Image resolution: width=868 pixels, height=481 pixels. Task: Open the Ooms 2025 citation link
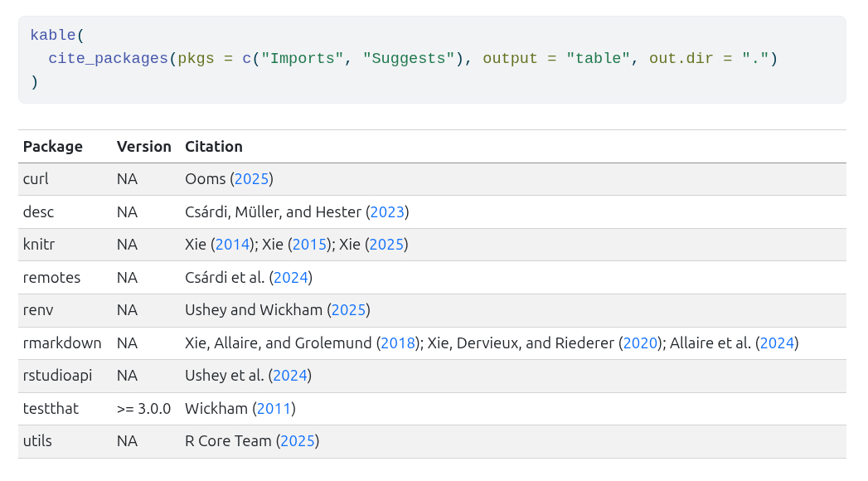coord(251,179)
